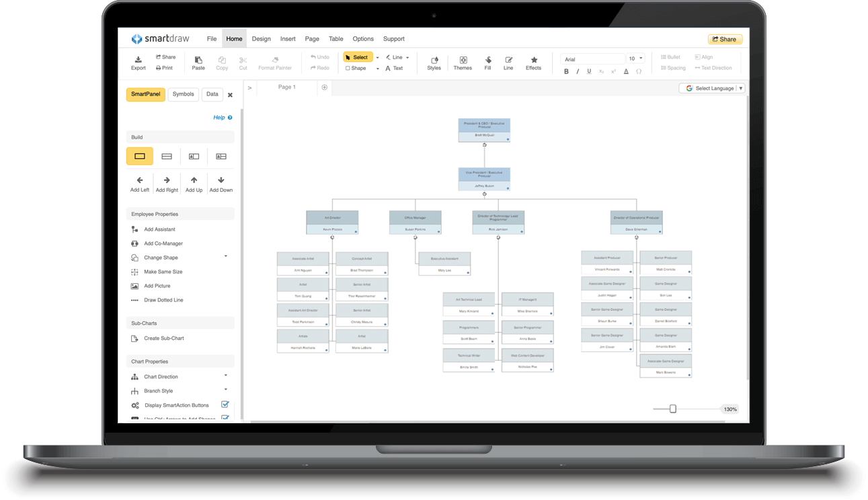This screenshot has height=500, width=868.
Task: Switch to the Design tab
Action: [x=262, y=39]
